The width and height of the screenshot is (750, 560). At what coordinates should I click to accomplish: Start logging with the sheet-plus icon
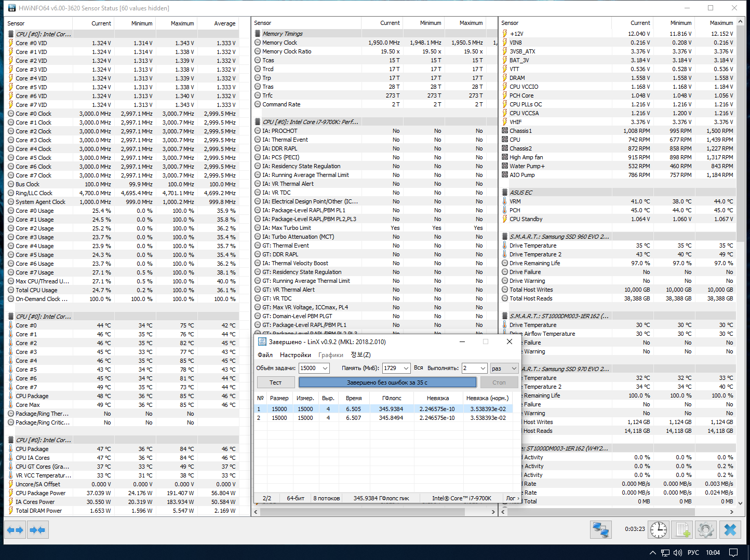coord(682,529)
